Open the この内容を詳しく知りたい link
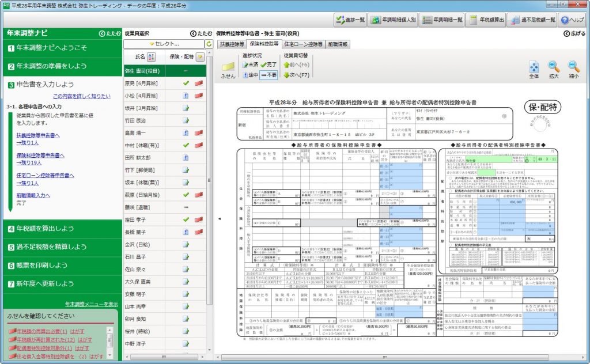 click(82, 96)
